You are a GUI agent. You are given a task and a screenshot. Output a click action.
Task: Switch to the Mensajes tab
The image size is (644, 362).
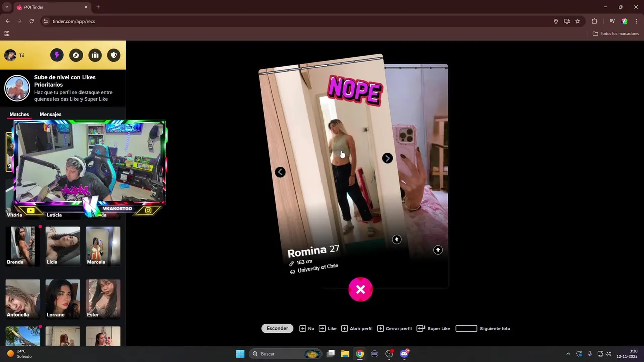(x=50, y=114)
